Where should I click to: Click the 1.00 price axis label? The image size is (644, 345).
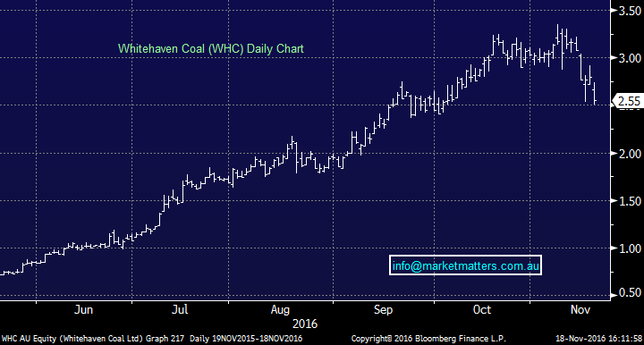click(630, 248)
